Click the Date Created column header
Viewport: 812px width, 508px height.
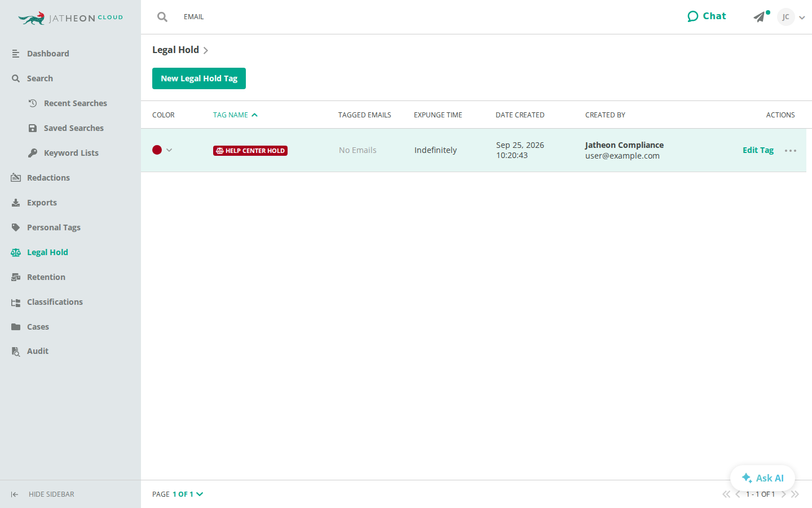point(520,115)
